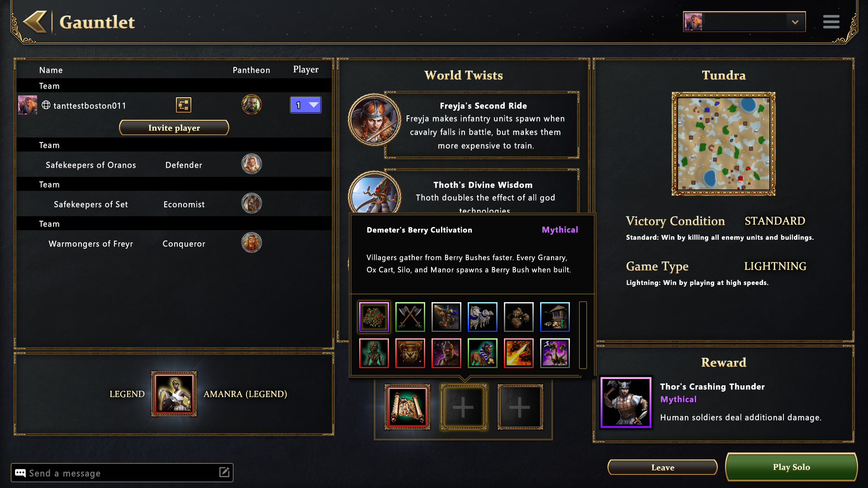Click the Invite player button
The height and width of the screenshot is (488, 868).
pos(174,128)
